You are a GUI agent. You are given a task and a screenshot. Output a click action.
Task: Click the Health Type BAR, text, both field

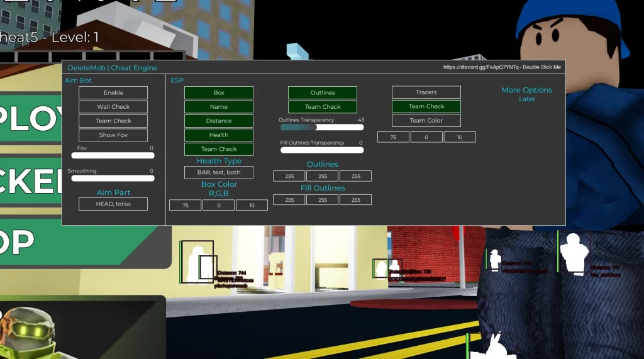click(218, 172)
